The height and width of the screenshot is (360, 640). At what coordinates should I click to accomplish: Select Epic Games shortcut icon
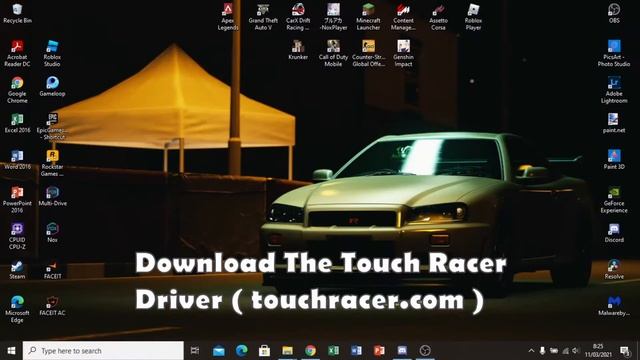(x=52, y=127)
